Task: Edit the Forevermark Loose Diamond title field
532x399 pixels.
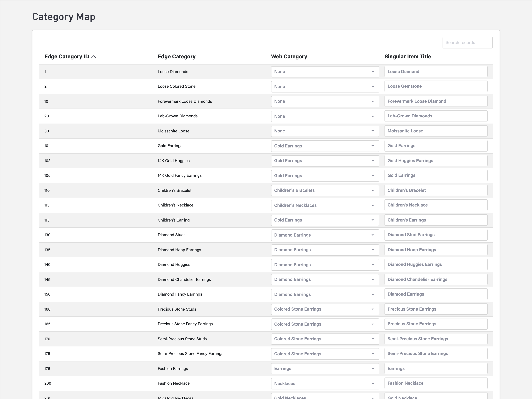Action: [x=436, y=101]
